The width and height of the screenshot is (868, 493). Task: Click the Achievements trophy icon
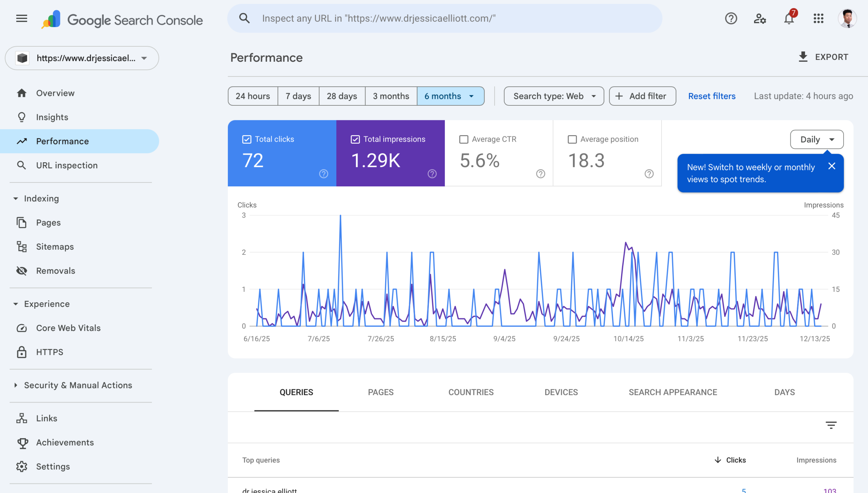point(22,443)
